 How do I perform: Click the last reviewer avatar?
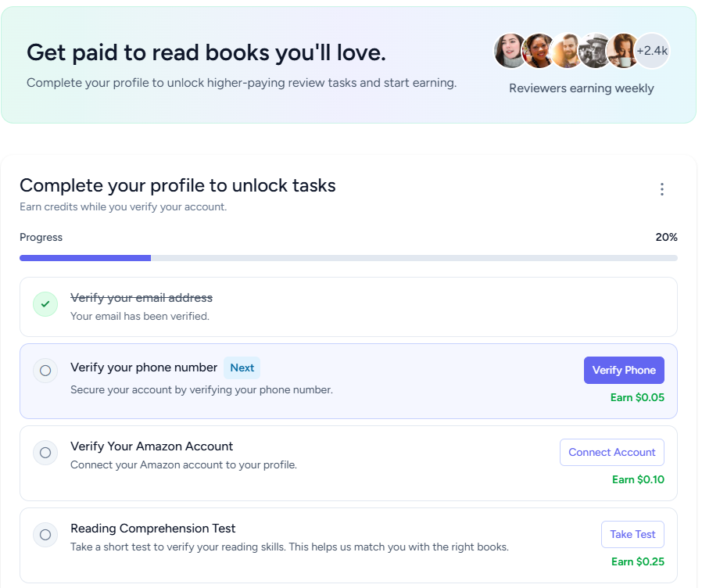(x=623, y=50)
